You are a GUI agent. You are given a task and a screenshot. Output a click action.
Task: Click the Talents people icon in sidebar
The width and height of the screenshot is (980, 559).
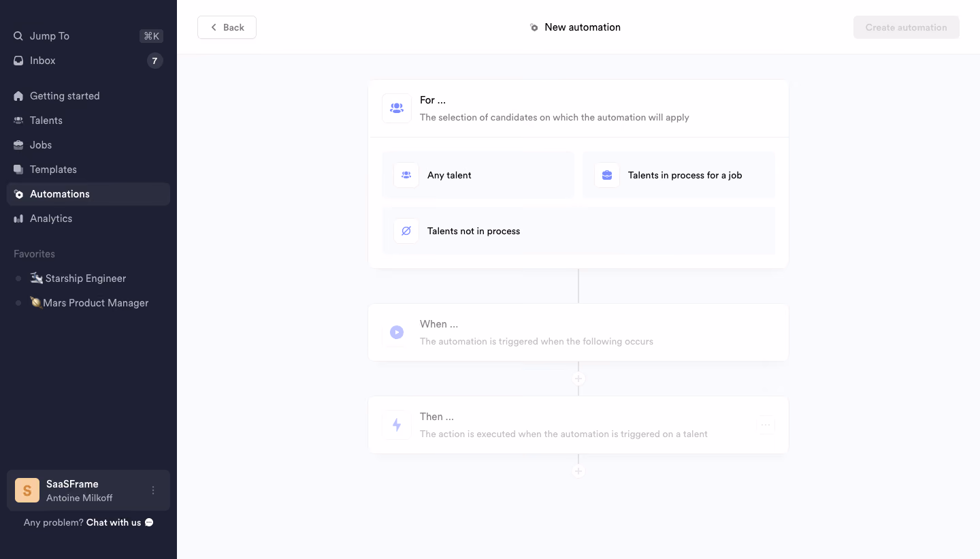(18, 121)
